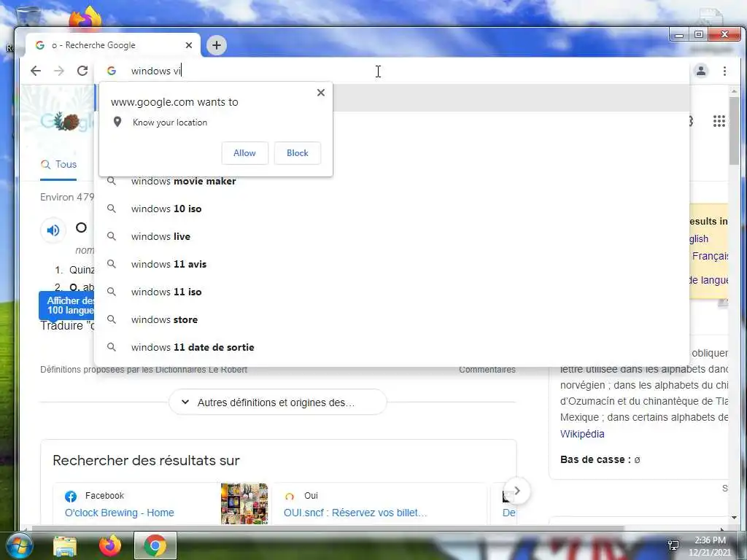Pick suggestion windows 11 iso
This screenshot has height=560, width=747.
click(x=391, y=292)
